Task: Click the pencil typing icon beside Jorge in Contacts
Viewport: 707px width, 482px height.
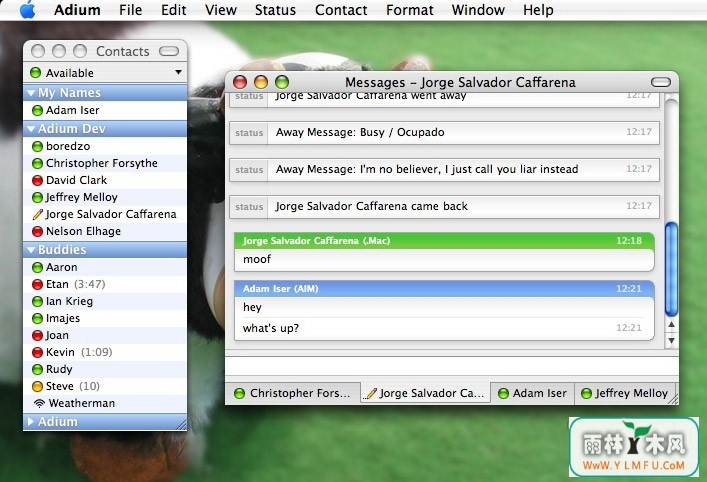Action: click(38, 214)
